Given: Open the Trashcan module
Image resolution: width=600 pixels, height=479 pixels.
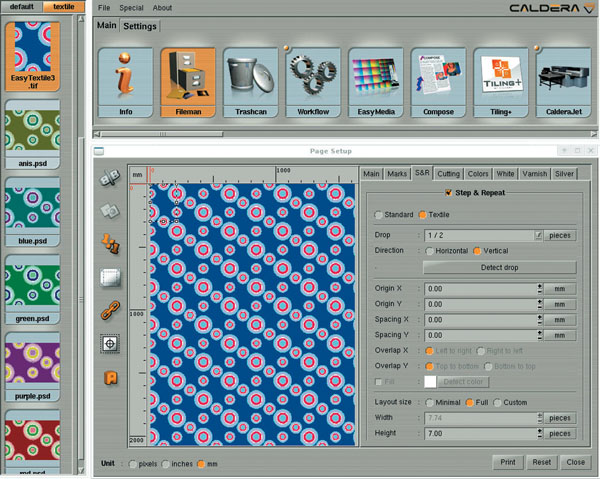Looking at the screenshot, I should point(251,83).
